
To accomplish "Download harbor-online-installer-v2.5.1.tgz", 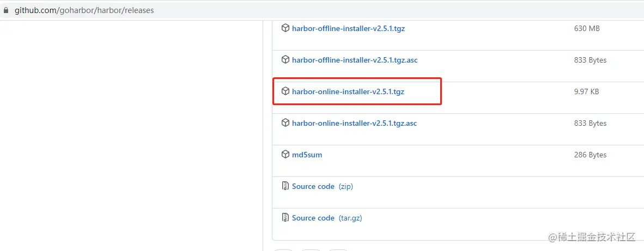I will (348, 91).
